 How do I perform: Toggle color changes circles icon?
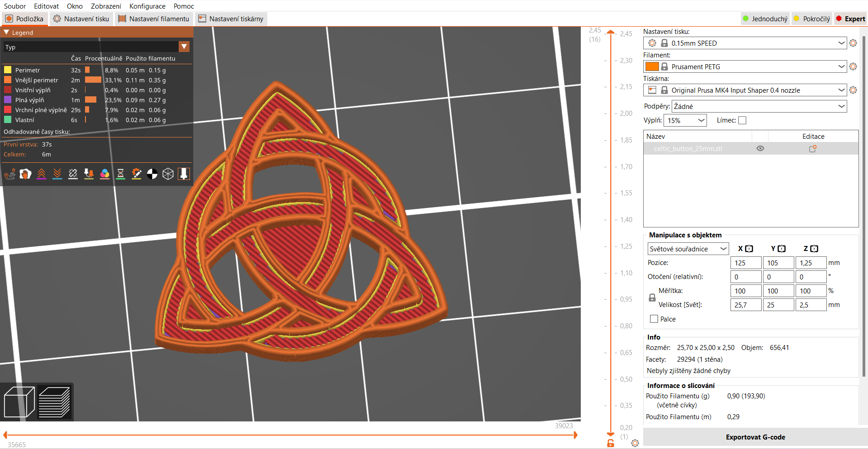105,174
